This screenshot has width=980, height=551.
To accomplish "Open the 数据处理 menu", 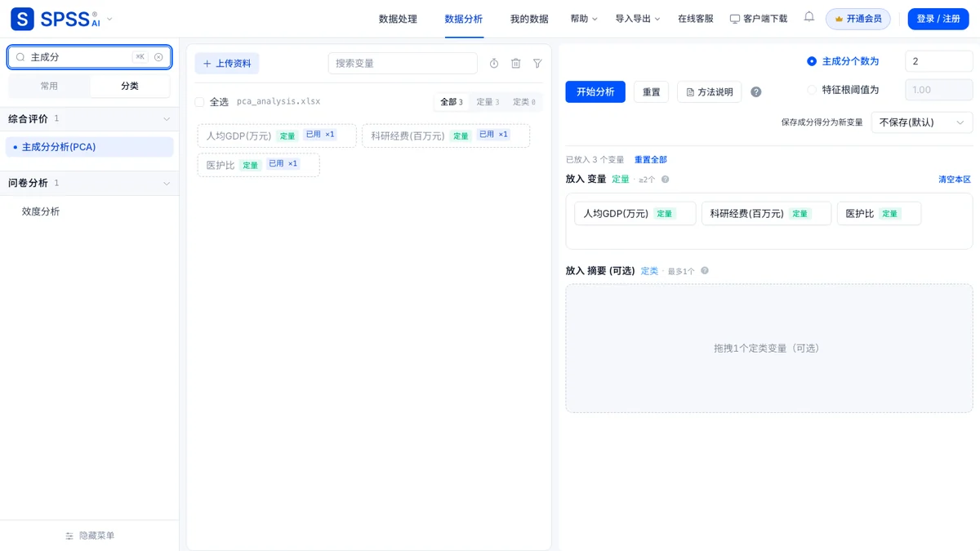I will (398, 19).
